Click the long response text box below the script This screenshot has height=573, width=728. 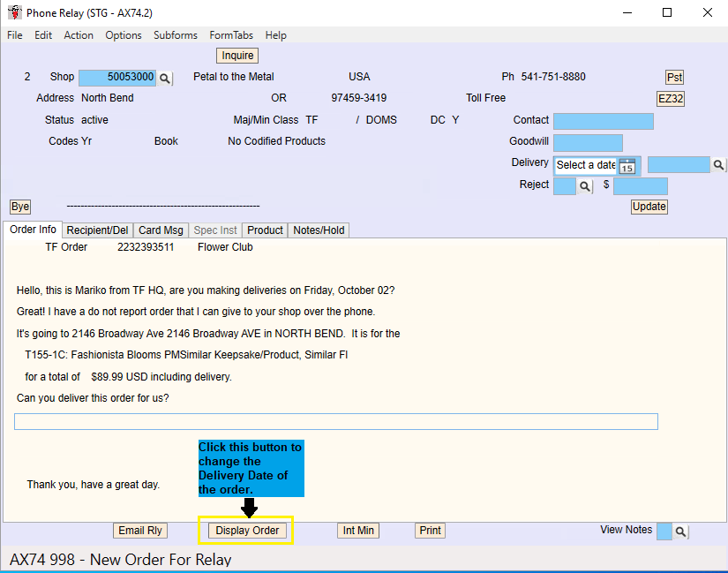pos(336,421)
